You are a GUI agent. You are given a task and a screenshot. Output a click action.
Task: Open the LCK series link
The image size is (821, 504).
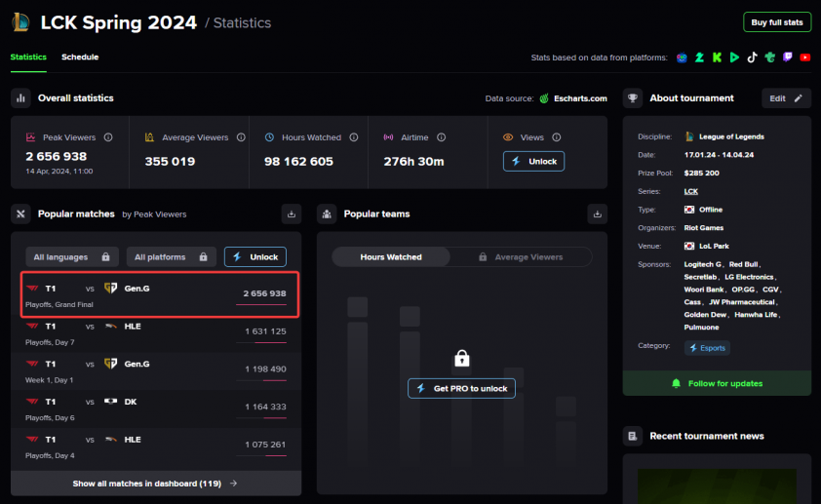point(690,191)
